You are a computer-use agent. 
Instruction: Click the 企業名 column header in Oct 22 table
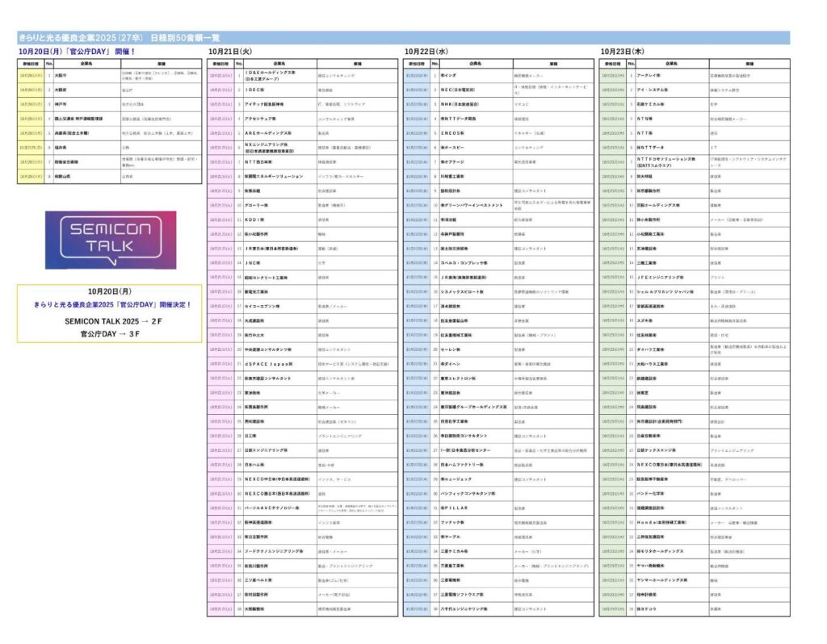coord(474,63)
